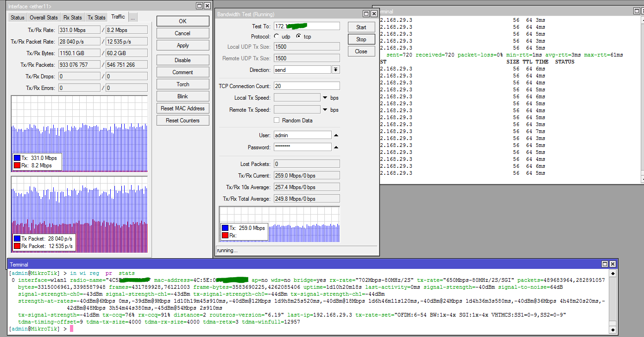The image size is (644, 337).
Task: Open Torch for the ether11 interface
Action: (183, 84)
